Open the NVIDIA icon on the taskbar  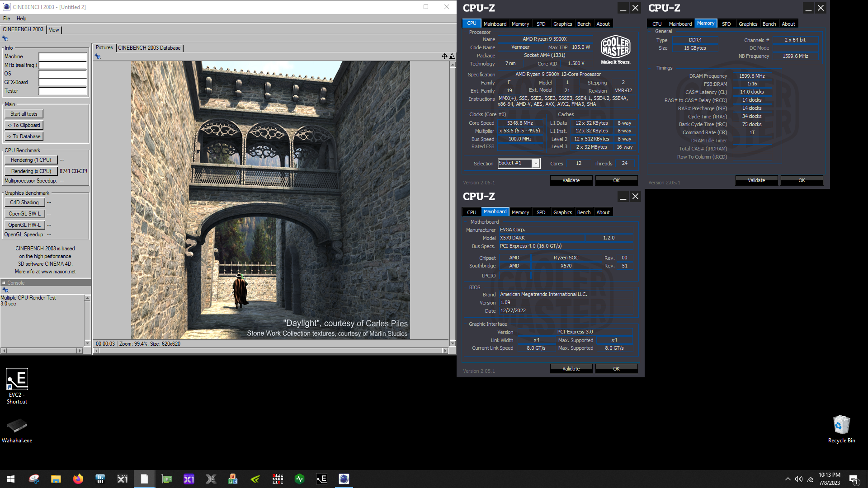pos(255,479)
